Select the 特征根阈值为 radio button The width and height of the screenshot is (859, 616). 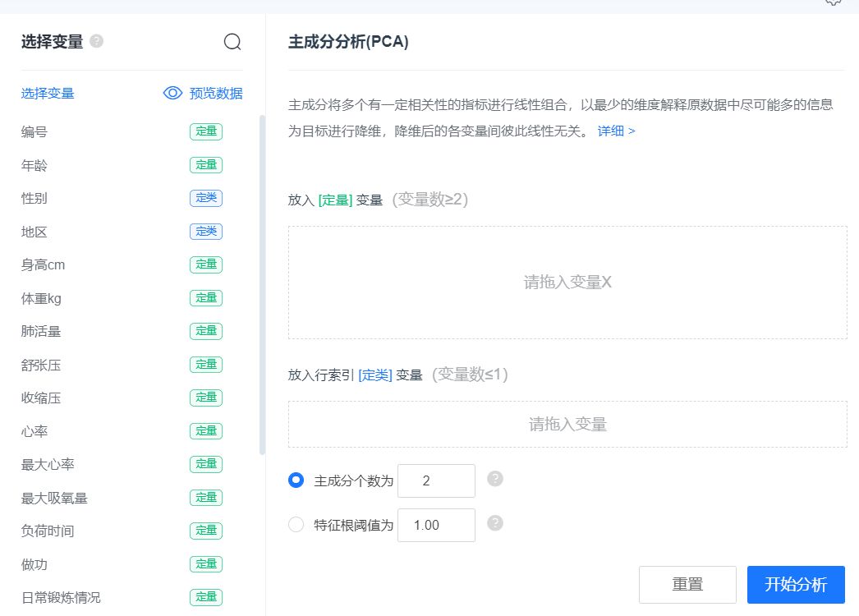tap(296, 525)
